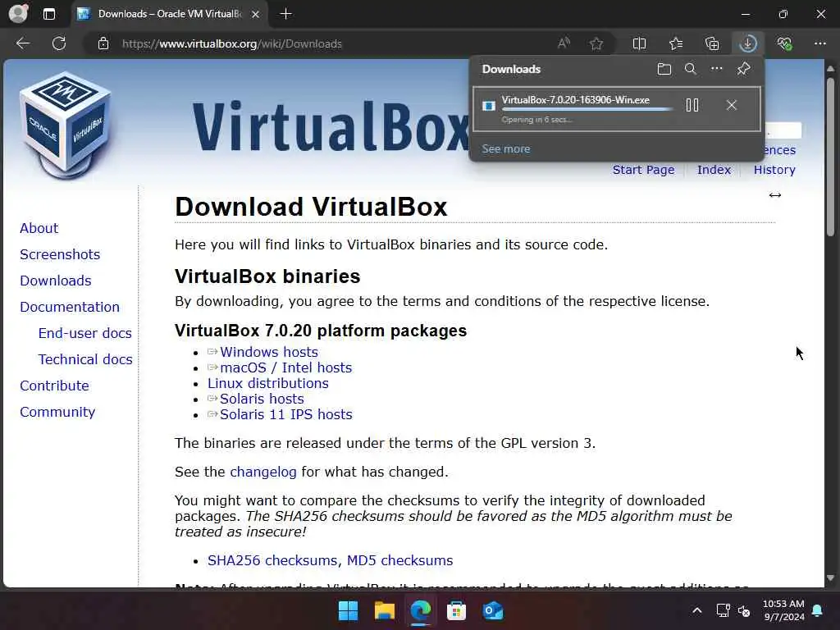Open more options in Downloads panel

(x=717, y=69)
